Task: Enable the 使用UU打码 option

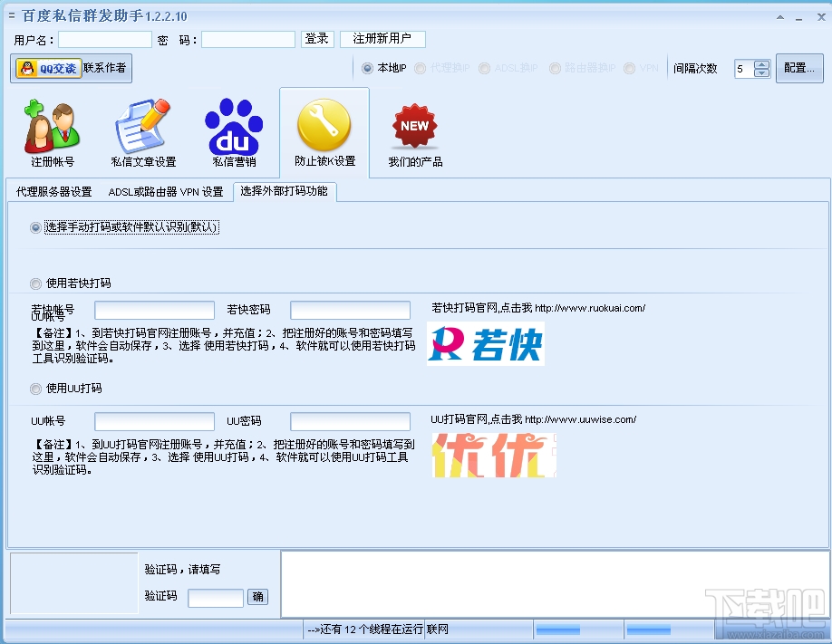Action: tap(36, 389)
